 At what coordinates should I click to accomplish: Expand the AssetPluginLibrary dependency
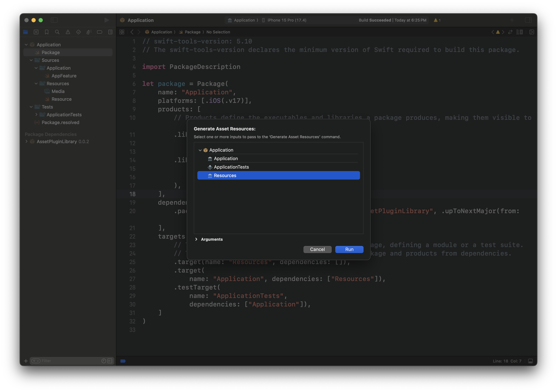26,142
